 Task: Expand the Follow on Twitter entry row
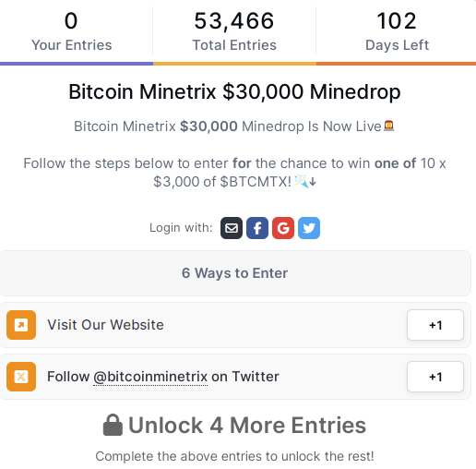click(x=235, y=377)
